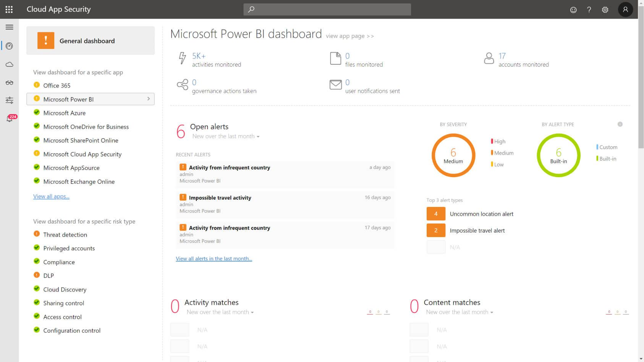Open the help question mark icon
This screenshot has height=362, width=644.
[589, 10]
